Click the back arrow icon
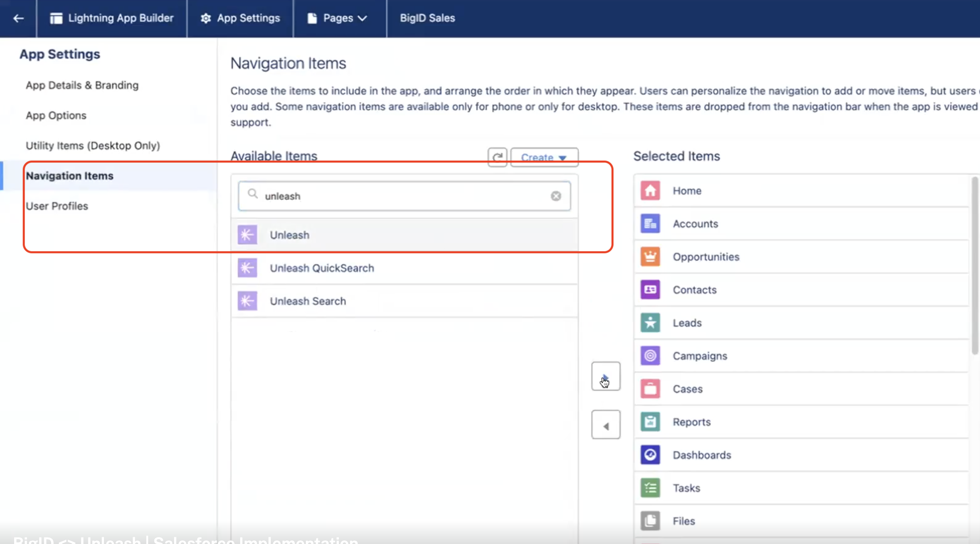This screenshot has width=980, height=544. pyautogui.click(x=18, y=18)
